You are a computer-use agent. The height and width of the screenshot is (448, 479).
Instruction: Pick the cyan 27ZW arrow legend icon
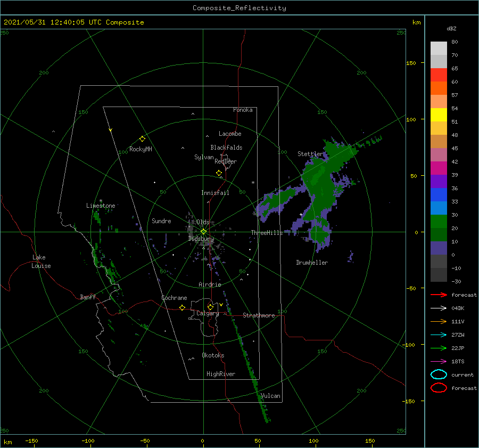point(439,335)
